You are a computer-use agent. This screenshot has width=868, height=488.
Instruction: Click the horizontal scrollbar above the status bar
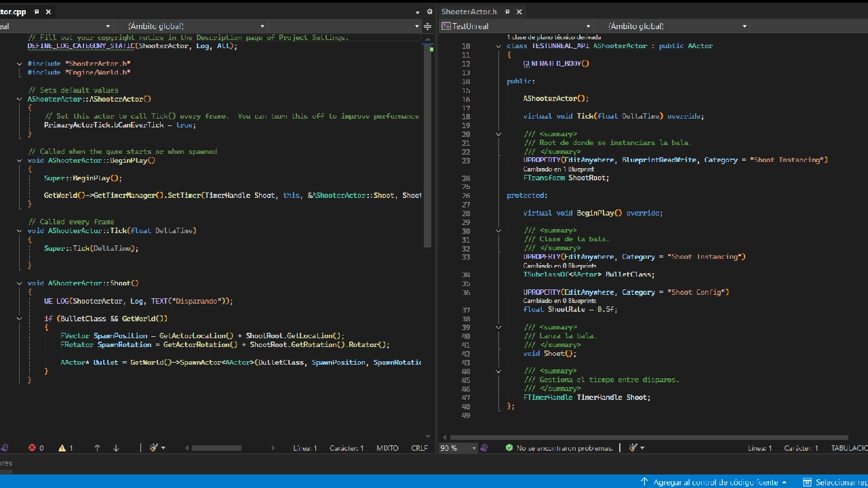tap(217, 447)
